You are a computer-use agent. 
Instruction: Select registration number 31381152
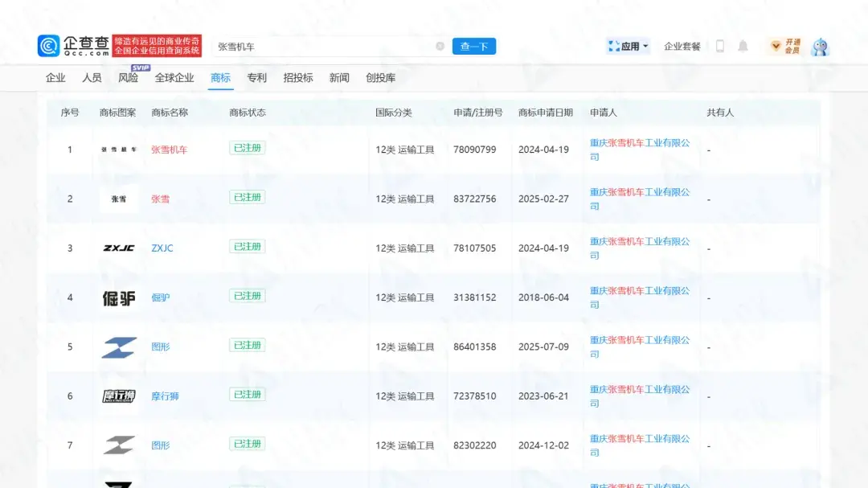tap(474, 297)
